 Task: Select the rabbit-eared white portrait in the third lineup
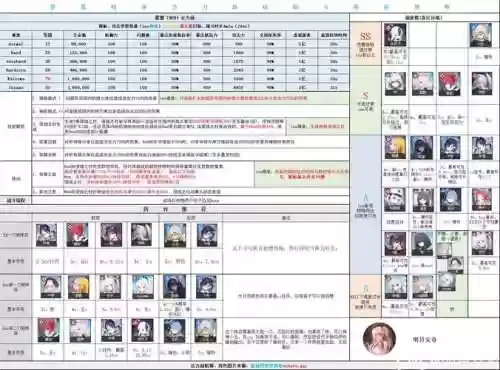point(143,330)
